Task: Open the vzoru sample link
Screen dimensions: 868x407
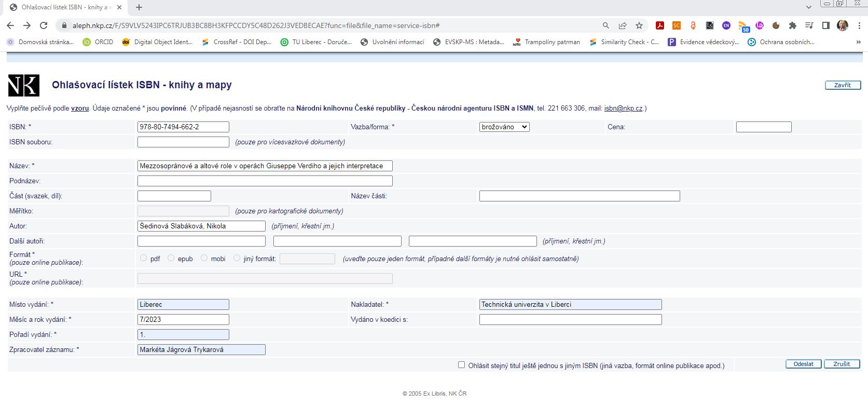Action: pos(80,108)
